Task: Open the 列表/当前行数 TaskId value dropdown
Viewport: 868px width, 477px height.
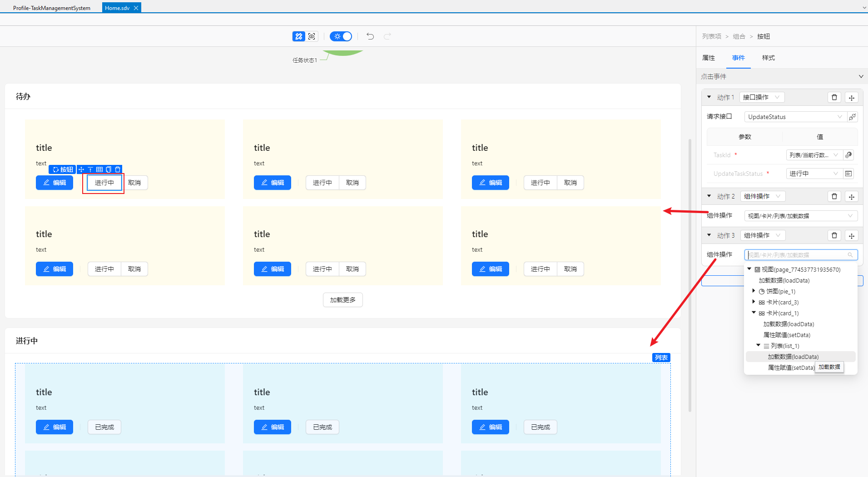Action: point(814,155)
